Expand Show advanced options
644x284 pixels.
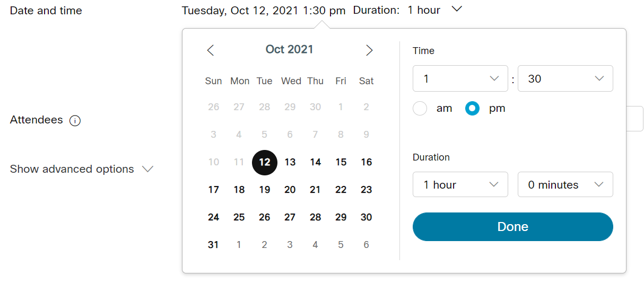82,169
